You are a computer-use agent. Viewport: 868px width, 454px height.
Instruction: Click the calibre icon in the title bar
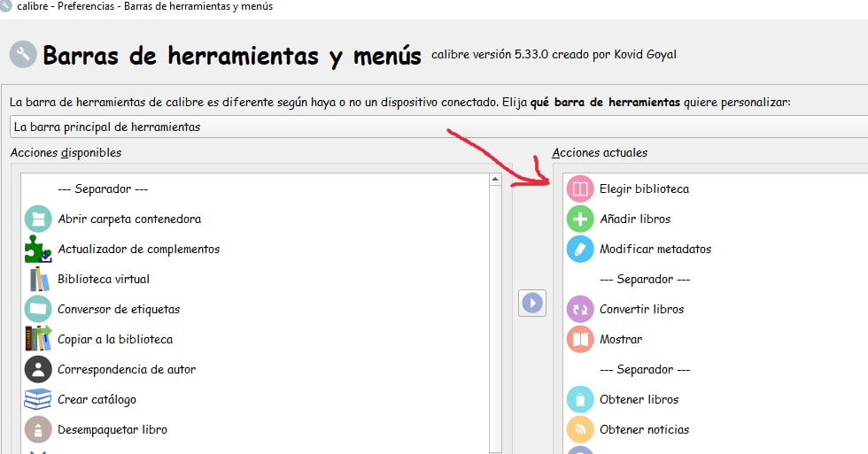tap(6, 6)
